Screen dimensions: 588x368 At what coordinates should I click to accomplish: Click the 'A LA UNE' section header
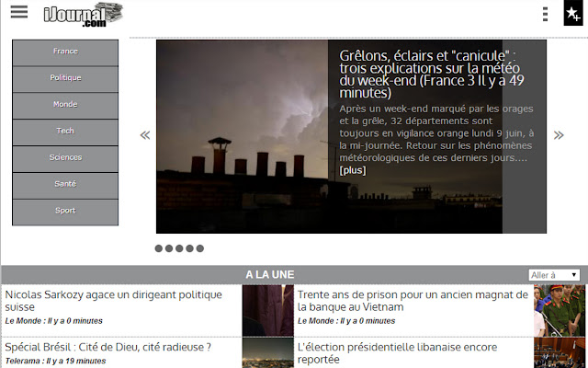[270, 275]
